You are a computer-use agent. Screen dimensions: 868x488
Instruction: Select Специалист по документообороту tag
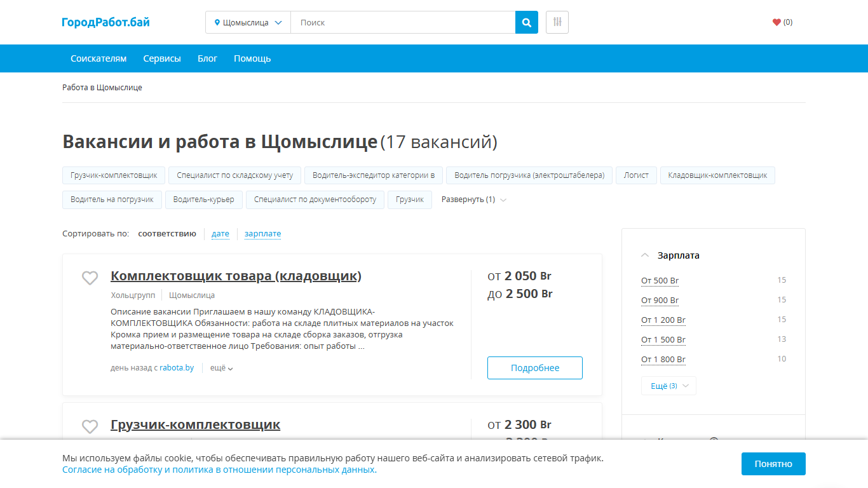coord(315,200)
